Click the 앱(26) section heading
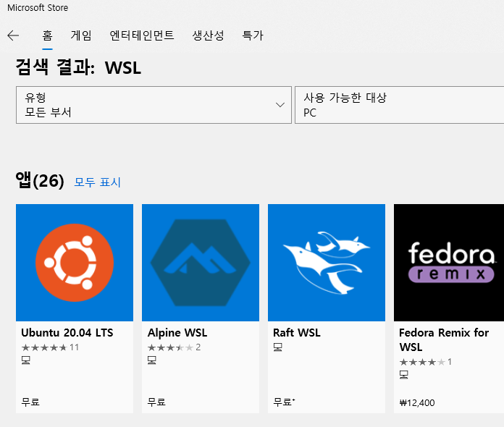 pos(40,180)
